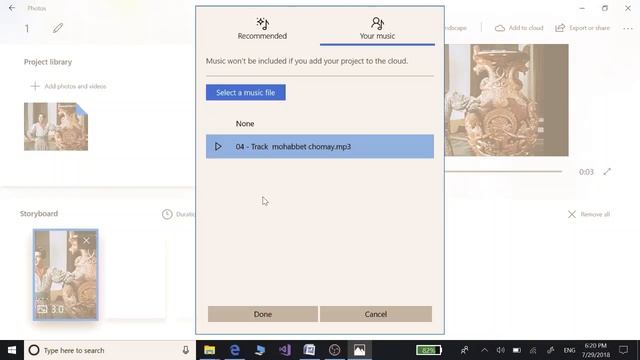The image size is (640, 360).
Task: Select the storyboard clip thumbnail
Action: point(65,274)
